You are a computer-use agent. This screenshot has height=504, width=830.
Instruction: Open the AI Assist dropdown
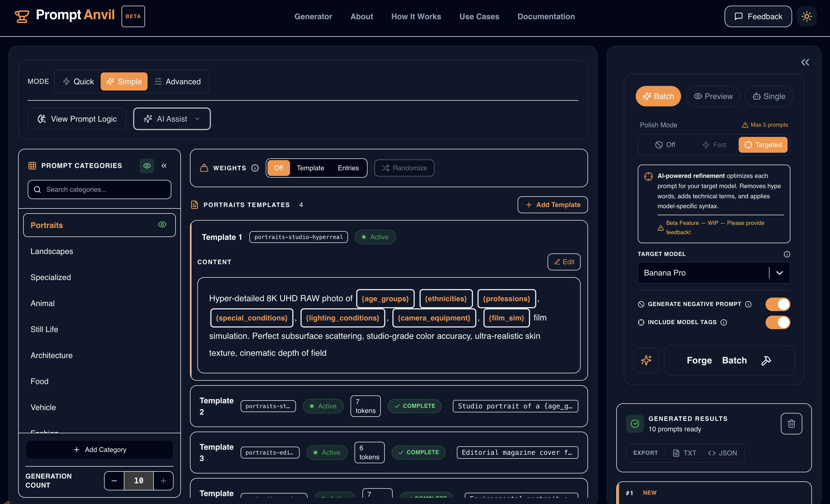(x=172, y=119)
